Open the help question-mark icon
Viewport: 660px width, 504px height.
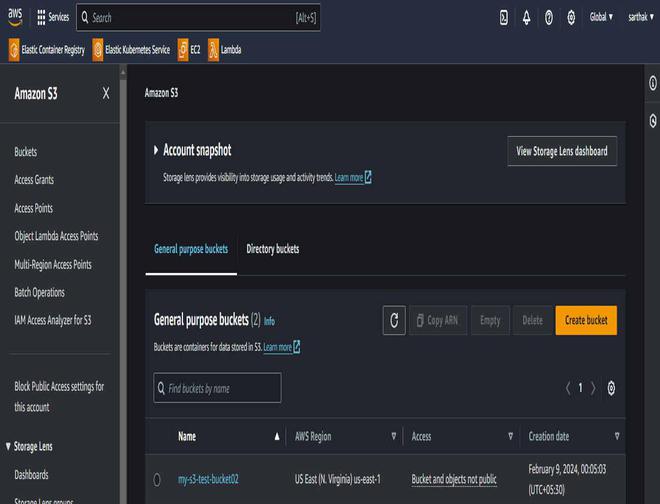pyautogui.click(x=548, y=17)
